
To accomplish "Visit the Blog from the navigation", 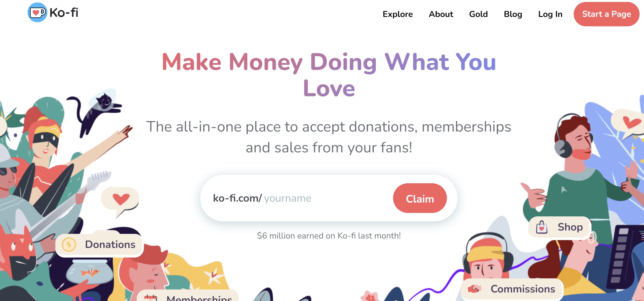I will (513, 14).
